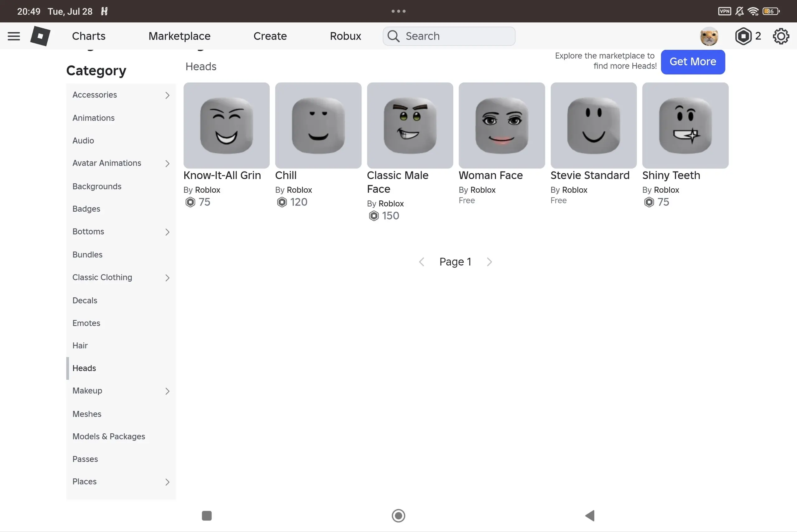Open the Know-It-All Grin head thumbnail
The height and width of the screenshot is (532, 797).
tap(226, 125)
